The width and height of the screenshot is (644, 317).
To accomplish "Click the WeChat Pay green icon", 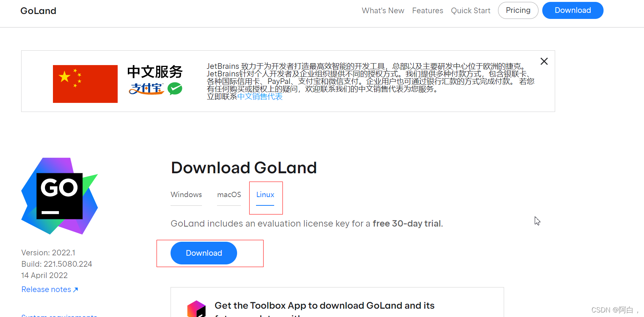I will point(175,89).
